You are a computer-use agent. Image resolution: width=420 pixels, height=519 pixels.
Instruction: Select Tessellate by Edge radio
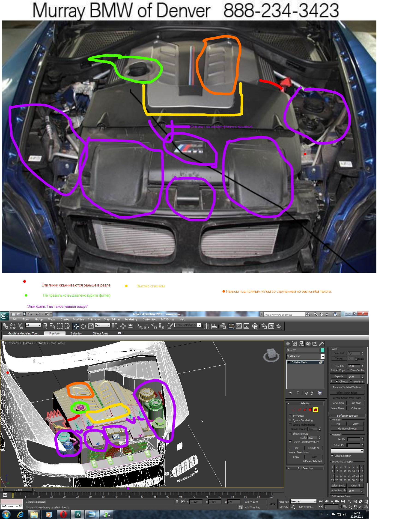(337, 370)
